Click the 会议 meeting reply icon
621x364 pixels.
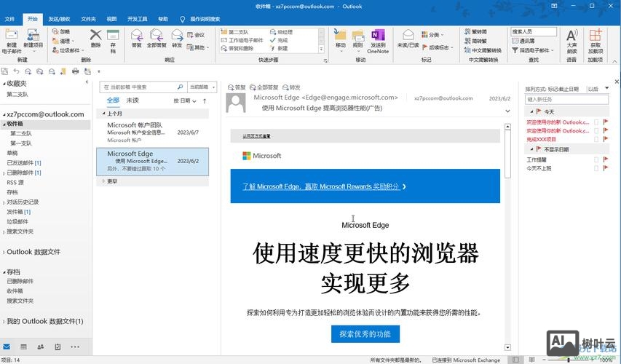(190, 35)
